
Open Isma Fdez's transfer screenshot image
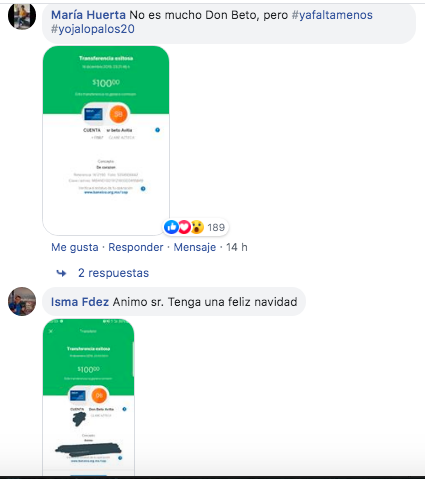click(x=88, y=397)
